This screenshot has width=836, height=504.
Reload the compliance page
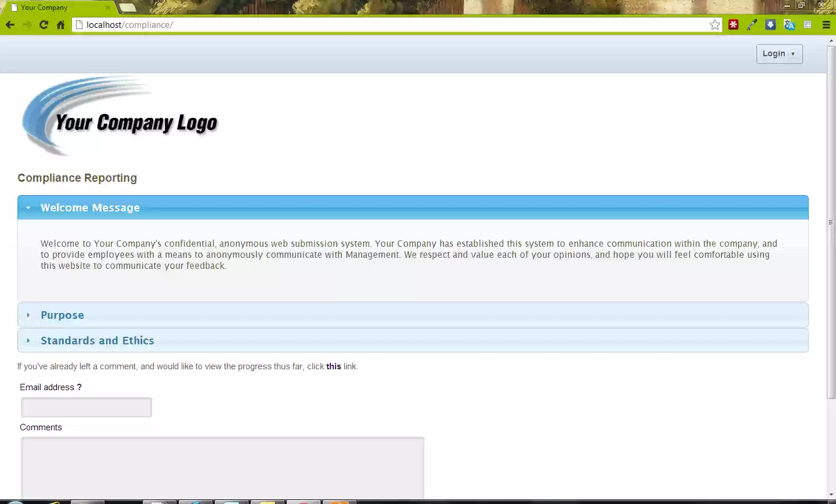pos(43,24)
